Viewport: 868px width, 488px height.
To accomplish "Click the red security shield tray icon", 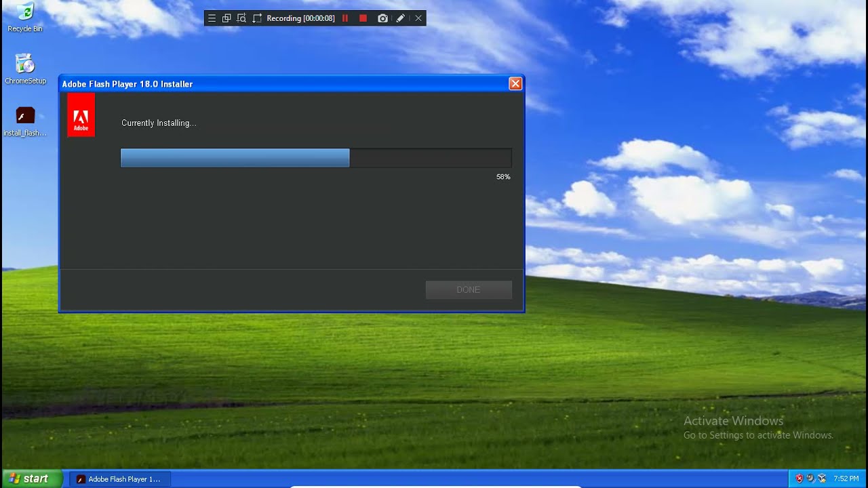I will point(800,479).
